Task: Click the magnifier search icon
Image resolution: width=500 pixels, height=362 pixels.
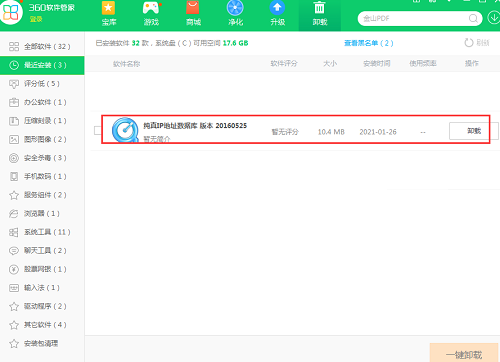Action: 473,18
